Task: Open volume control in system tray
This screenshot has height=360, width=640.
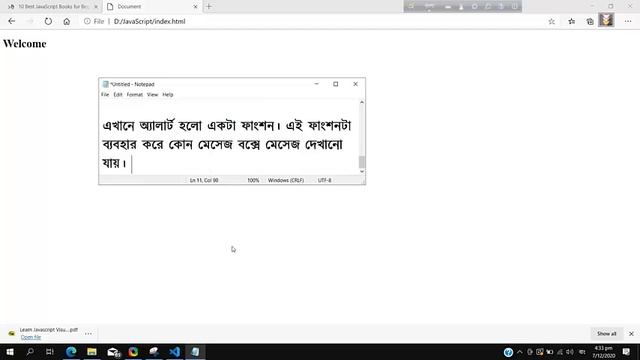Action: (x=570, y=352)
